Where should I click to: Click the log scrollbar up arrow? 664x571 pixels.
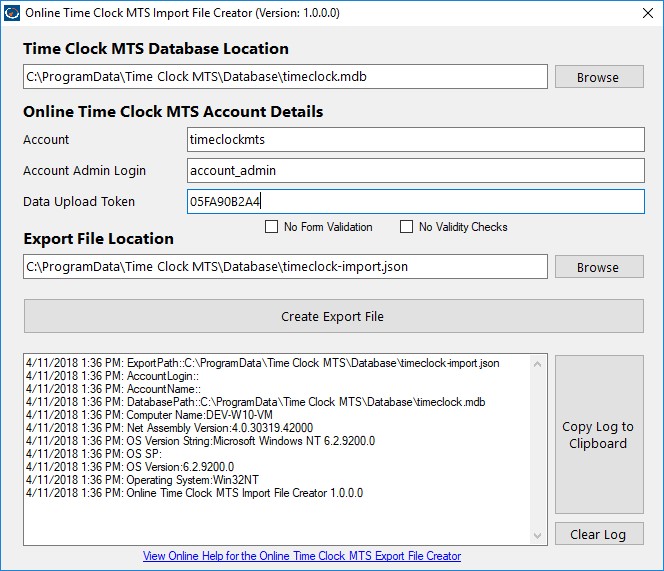(x=539, y=363)
